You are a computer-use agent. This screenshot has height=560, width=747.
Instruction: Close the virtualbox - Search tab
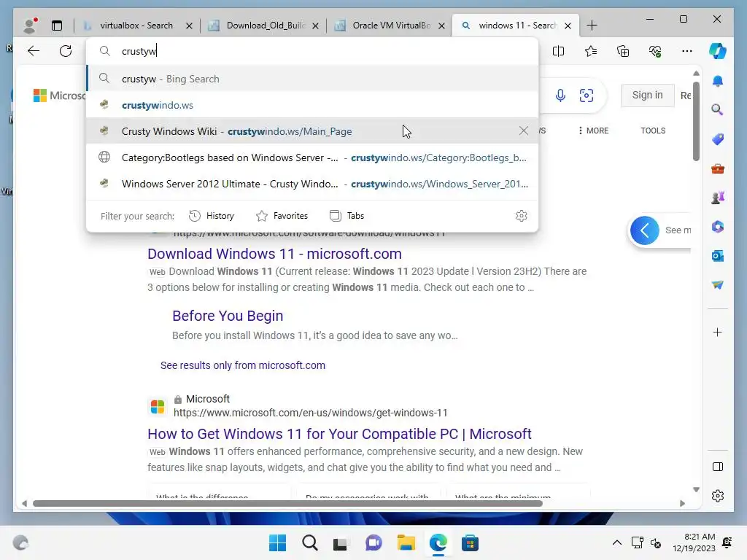click(189, 26)
